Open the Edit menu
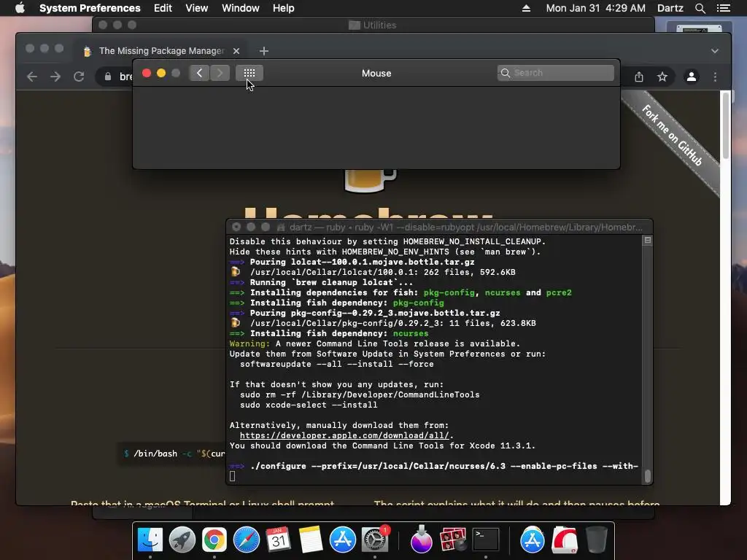Viewport: 747px width, 560px height. point(163,8)
